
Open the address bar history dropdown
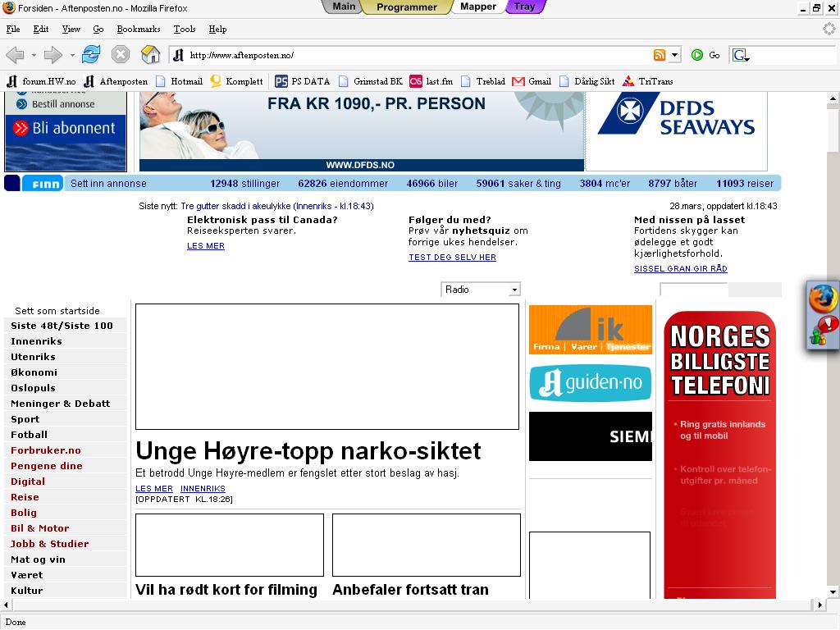[674, 55]
